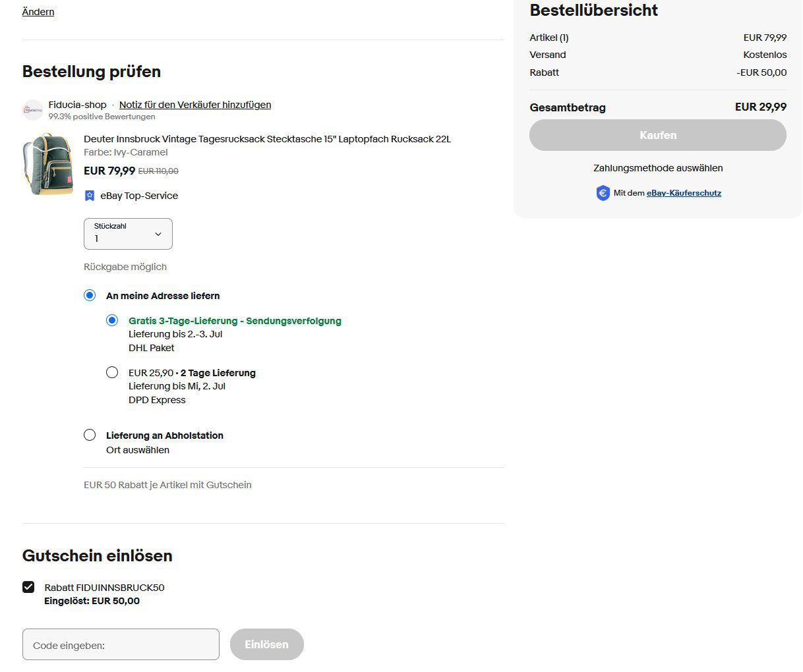Click the 'Rückgabe möglich' text
The width and height of the screenshot is (803, 672).
pos(125,267)
